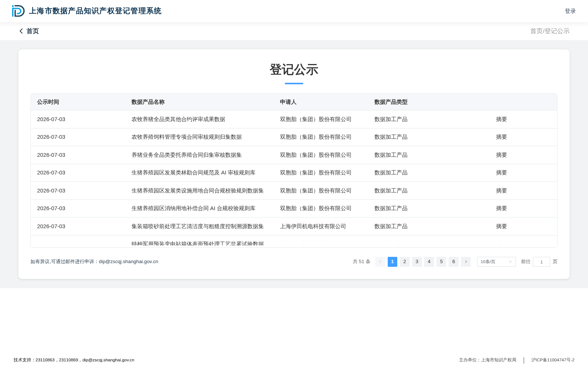This screenshot has height=368, width=588.
Task: Click product name 生猪养殖园区消纳用地补偿合同 AI 合规校验规则库
Action: click(193, 208)
